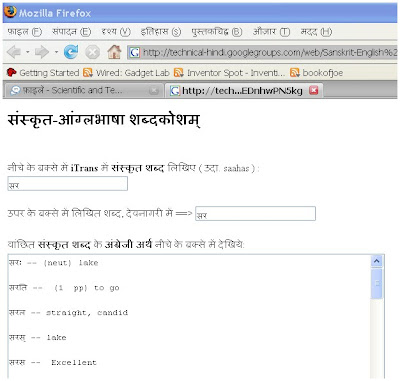
Task: Click the results scrollbar up arrow
Action: click(377, 261)
